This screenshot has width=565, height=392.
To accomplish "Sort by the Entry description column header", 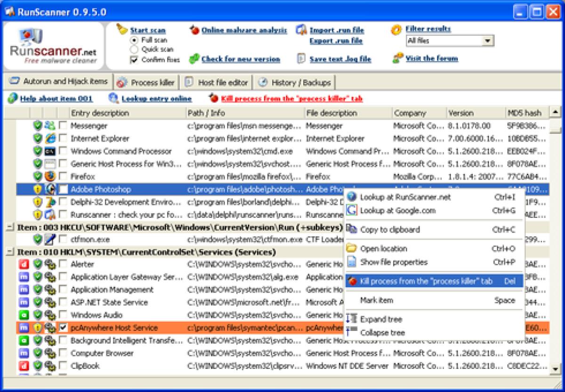I will 128,113.
